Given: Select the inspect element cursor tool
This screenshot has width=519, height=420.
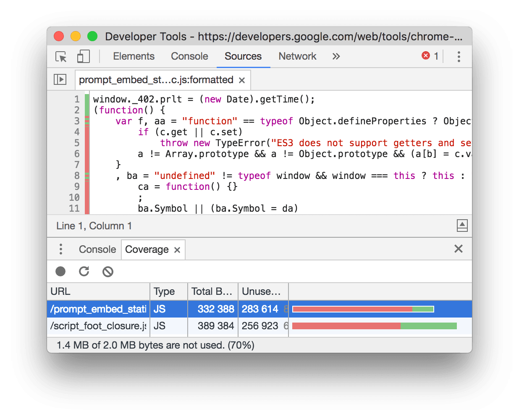Looking at the screenshot, I should click(60, 56).
